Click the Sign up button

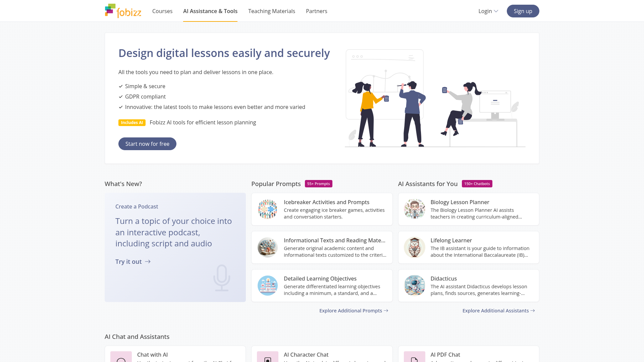click(x=523, y=11)
